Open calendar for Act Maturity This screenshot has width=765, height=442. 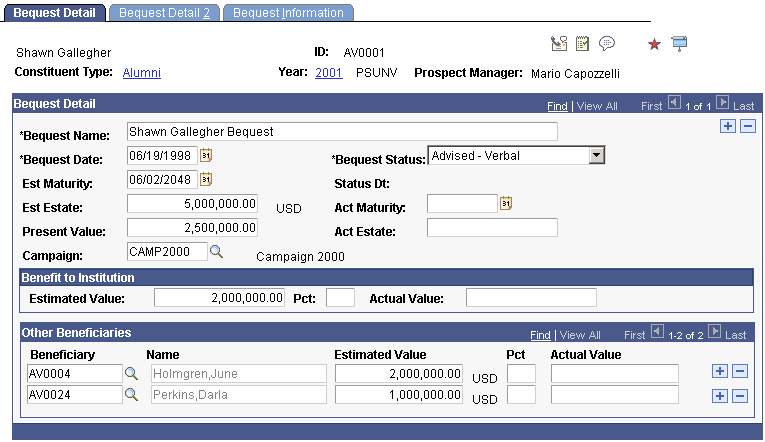tap(506, 203)
